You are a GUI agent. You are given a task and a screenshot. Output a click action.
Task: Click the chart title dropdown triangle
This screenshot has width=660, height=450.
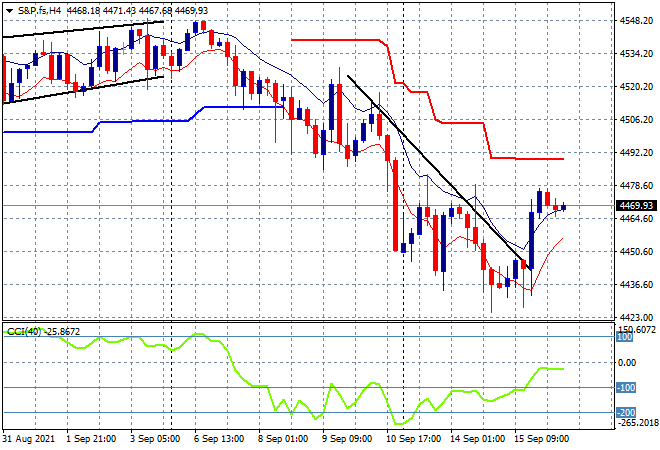[x=9, y=11]
